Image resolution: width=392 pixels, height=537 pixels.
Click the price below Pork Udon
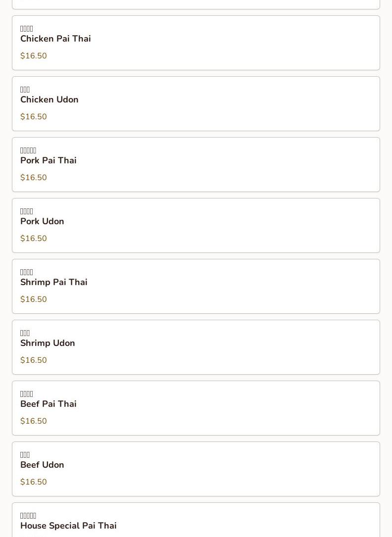[34, 239]
